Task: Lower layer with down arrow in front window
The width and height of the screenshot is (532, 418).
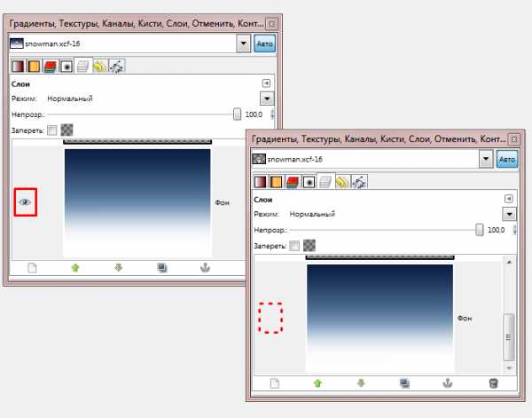Action: [361, 383]
